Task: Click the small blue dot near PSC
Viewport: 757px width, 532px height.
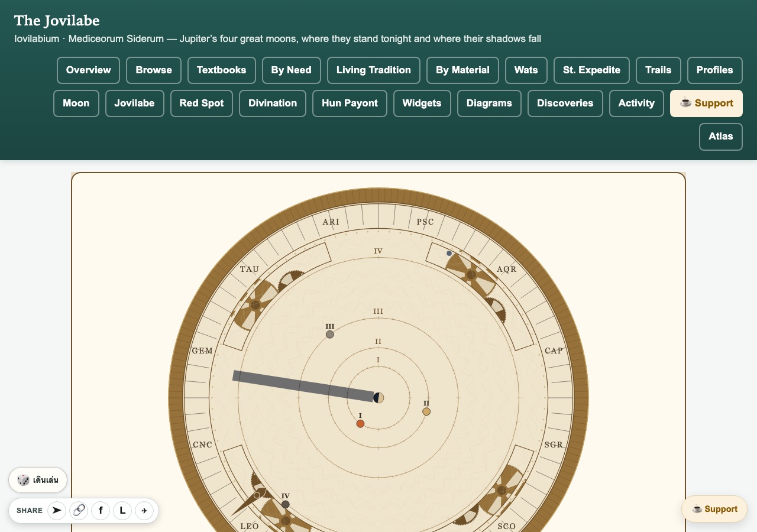Action: tap(449, 253)
